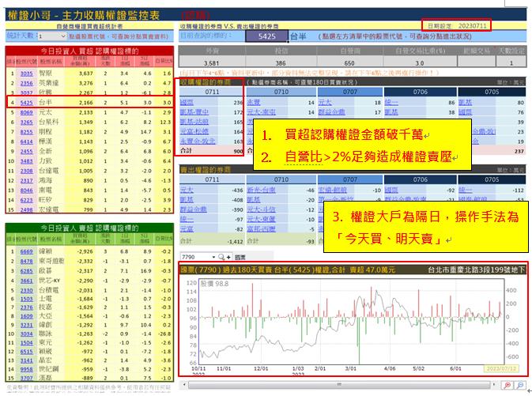
Task: Open stock code 2308 台達電 link
Action: (26, 171)
